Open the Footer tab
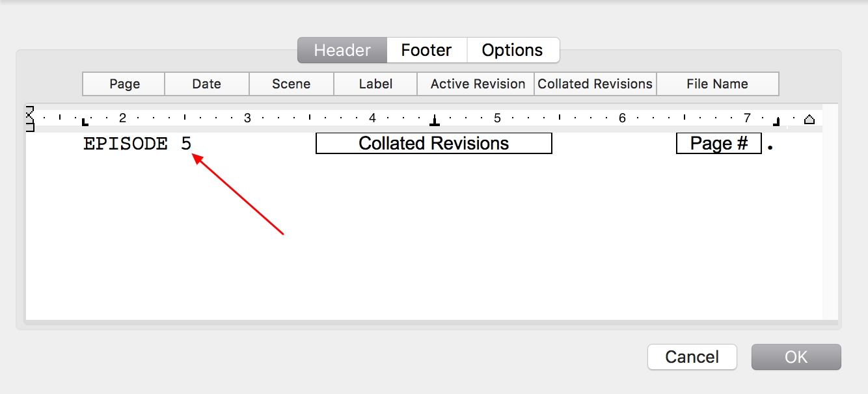The width and height of the screenshot is (868, 394). 426,50
